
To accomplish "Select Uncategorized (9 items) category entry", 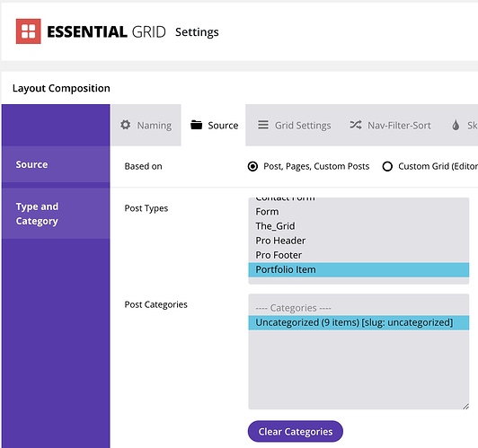I will click(358, 322).
